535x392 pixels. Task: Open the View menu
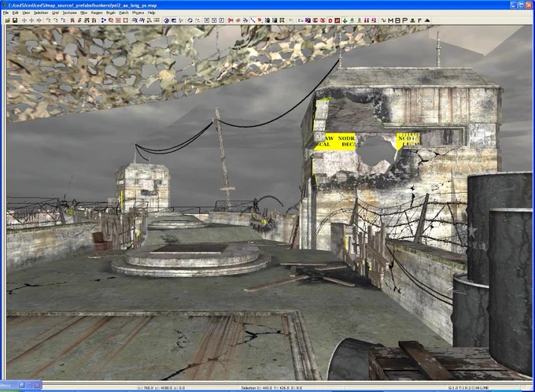point(26,13)
